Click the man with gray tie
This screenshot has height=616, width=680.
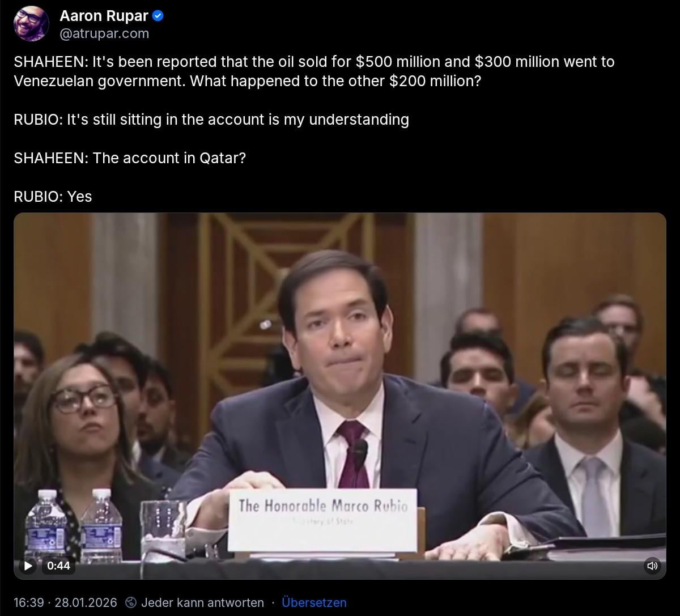tap(589, 431)
